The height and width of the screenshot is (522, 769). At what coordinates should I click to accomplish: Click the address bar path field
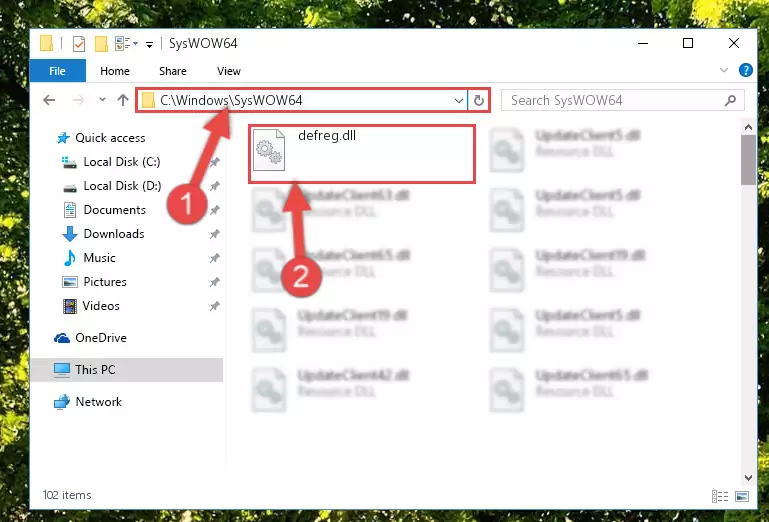pyautogui.click(x=302, y=101)
